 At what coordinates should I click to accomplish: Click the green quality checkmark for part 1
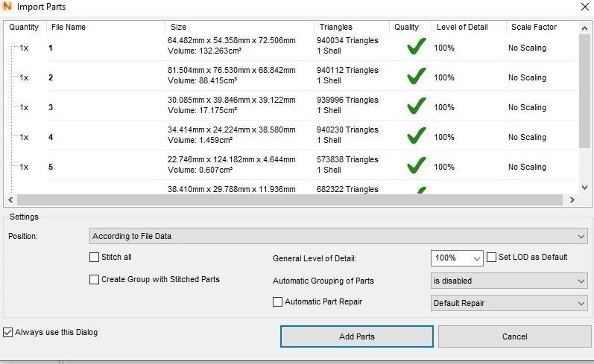pos(417,48)
